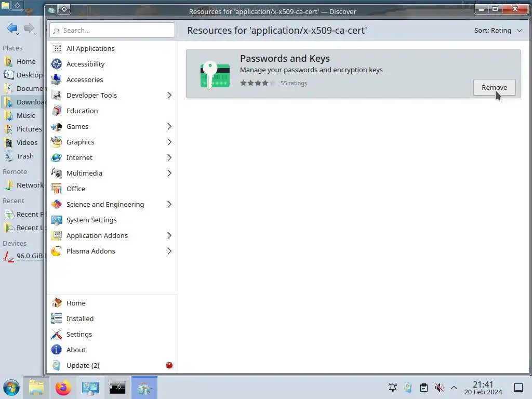Screen dimensions: 532x399
Task: Open the terminal from the taskbar
Action: (x=117, y=388)
